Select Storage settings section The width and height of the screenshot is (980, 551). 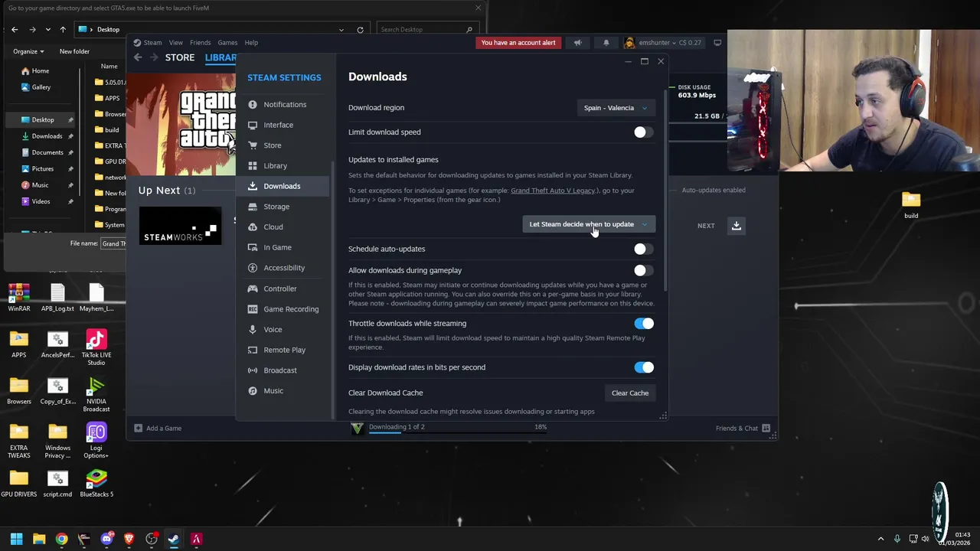tap(276, 207)
